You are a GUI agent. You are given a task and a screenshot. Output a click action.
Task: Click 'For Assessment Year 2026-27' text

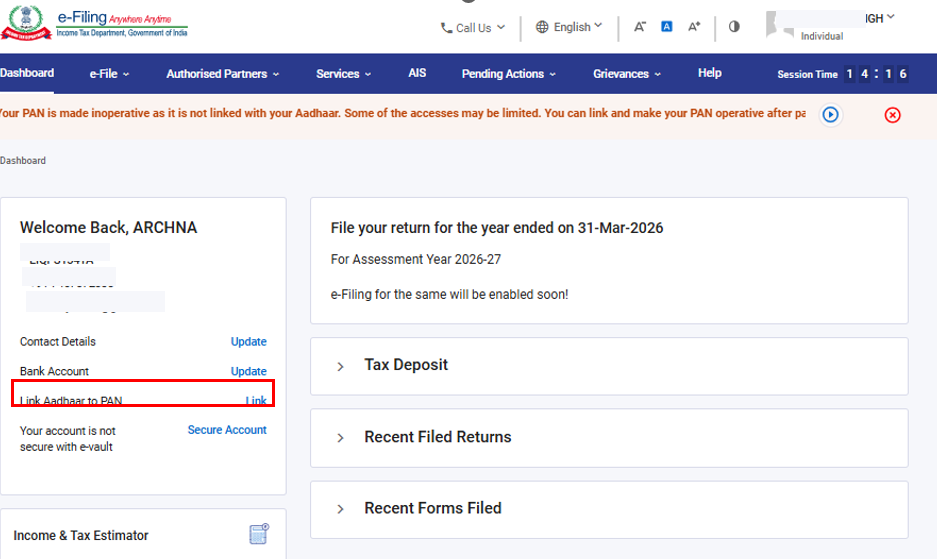coord(415,259)
